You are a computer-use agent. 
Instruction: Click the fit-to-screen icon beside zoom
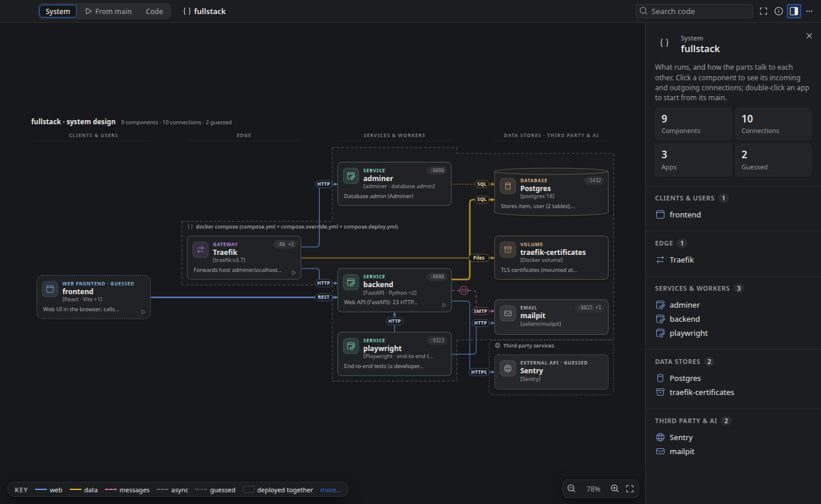(x=630, y=489)
